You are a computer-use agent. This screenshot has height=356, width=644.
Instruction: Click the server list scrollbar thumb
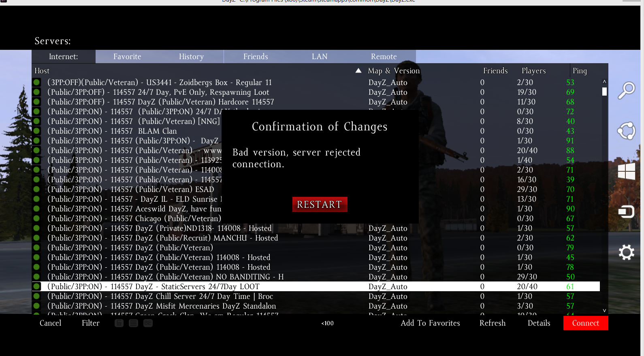[x=604, y=92]
